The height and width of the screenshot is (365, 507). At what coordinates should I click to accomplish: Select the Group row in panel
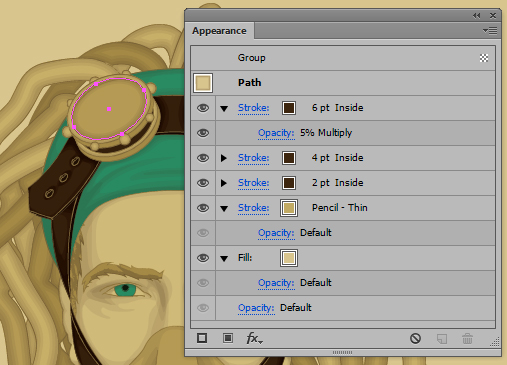point(343,58)
